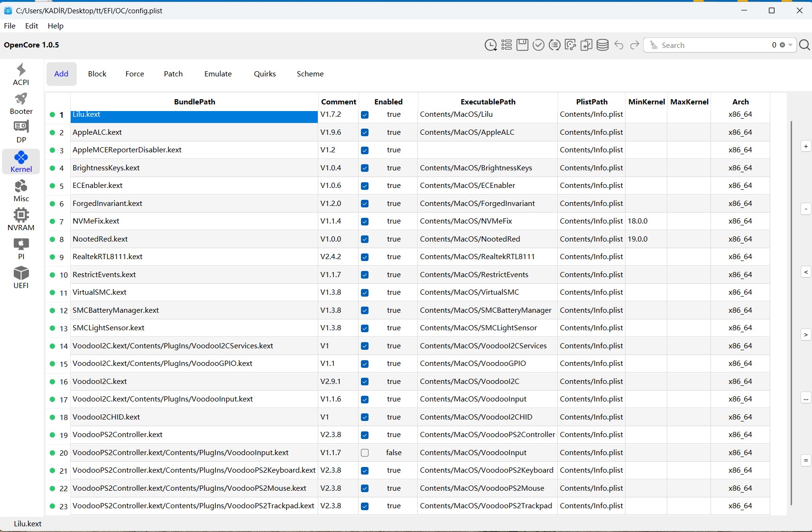The width and height of the screenshot is (812, 532).
Task: Click the save floppy disk icon
Action: [522, 45]
